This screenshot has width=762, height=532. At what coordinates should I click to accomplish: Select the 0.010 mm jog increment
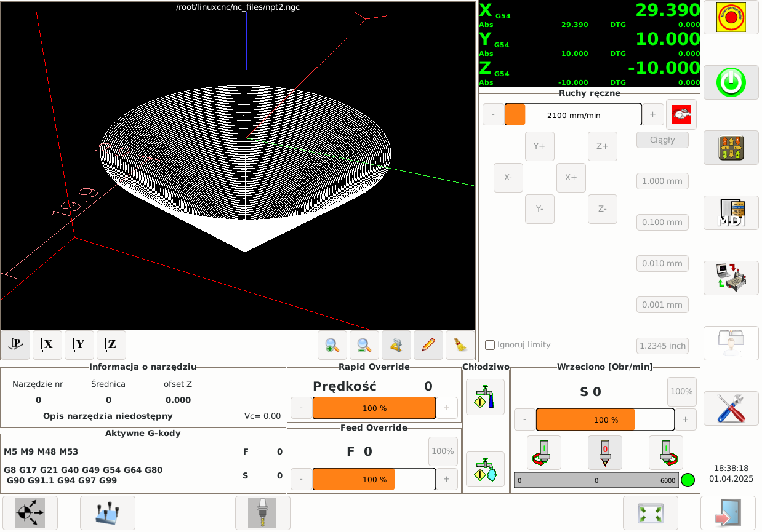click(x=662, y=264)
